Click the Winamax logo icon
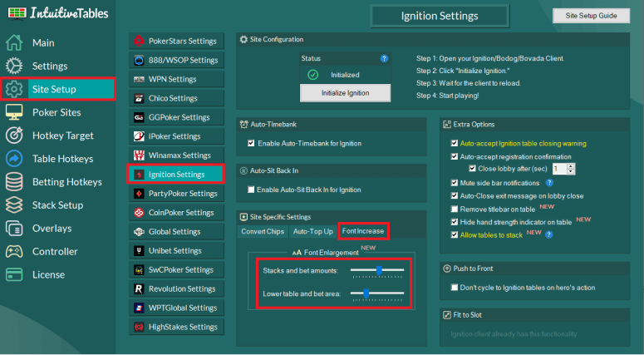 (139, 155)
